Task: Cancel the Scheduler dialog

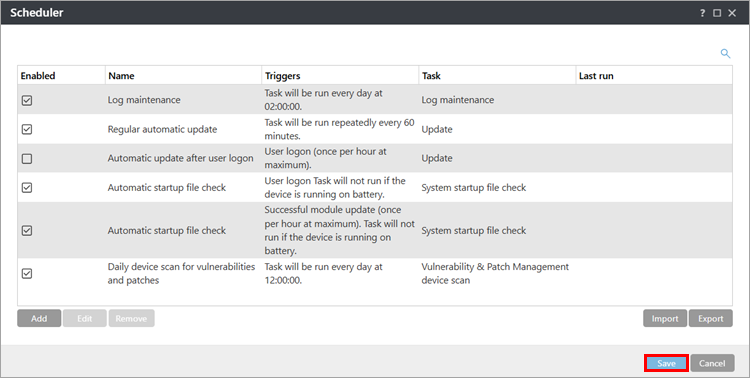Action: (712, 363)
